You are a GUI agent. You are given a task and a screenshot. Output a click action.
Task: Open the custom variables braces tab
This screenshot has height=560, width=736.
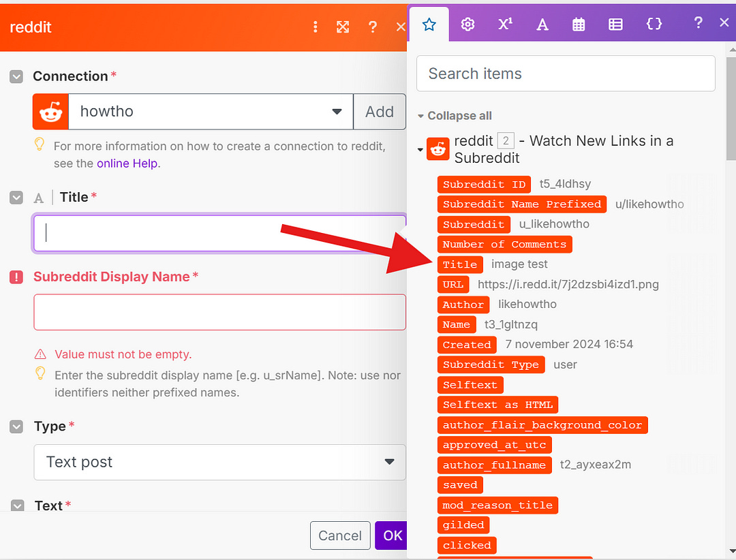coord(654,24)
